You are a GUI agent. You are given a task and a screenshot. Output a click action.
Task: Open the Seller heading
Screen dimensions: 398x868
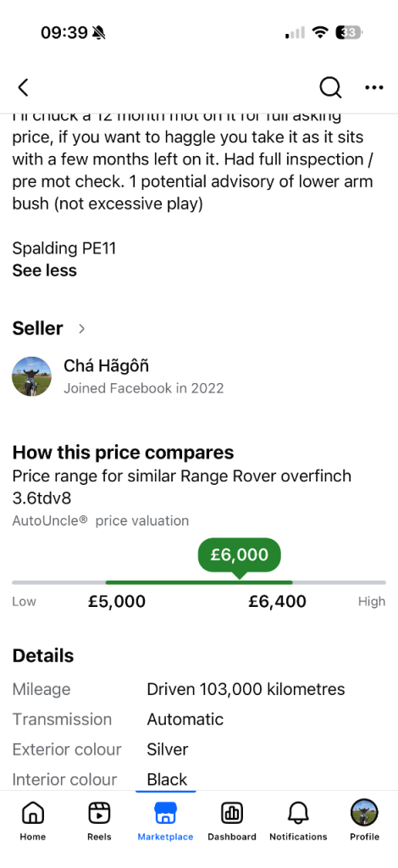click(37, 328)
